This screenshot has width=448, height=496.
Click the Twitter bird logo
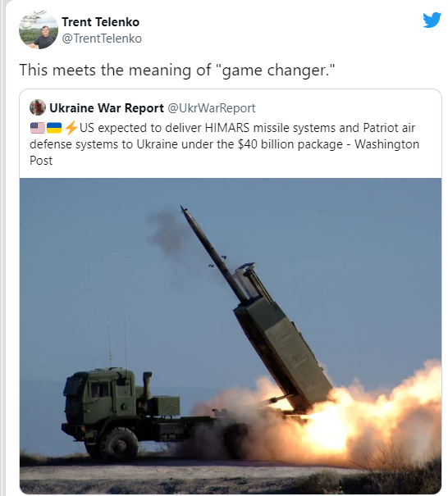(x=432, y=20)
